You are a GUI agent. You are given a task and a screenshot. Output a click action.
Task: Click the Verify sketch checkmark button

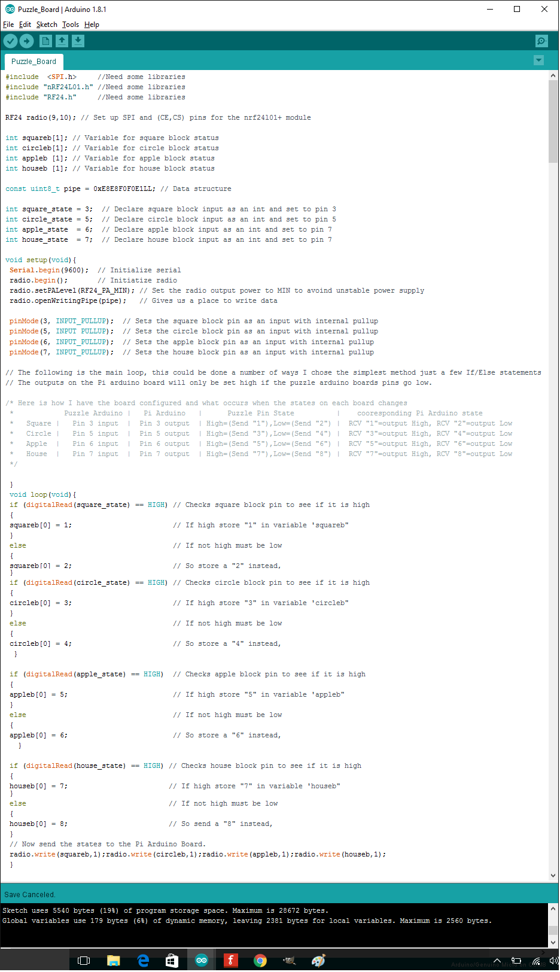pyautogui.click(x=11, y=41)
